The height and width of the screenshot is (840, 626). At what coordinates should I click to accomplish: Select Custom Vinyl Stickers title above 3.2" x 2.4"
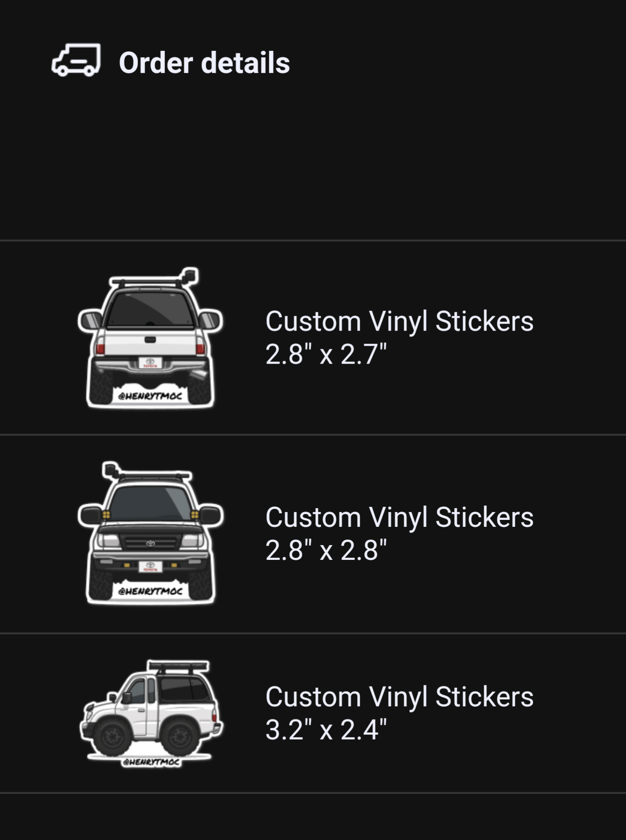pos(399,697)
